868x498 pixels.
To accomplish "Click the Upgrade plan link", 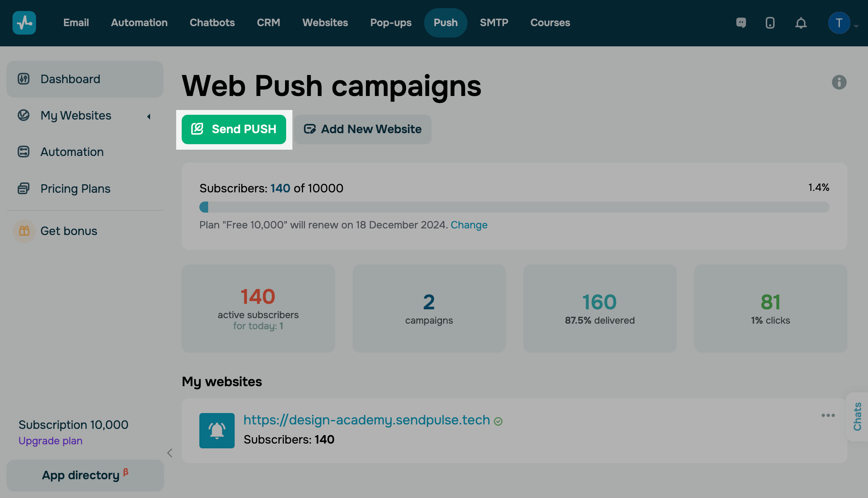I will [x=50, y=441].
